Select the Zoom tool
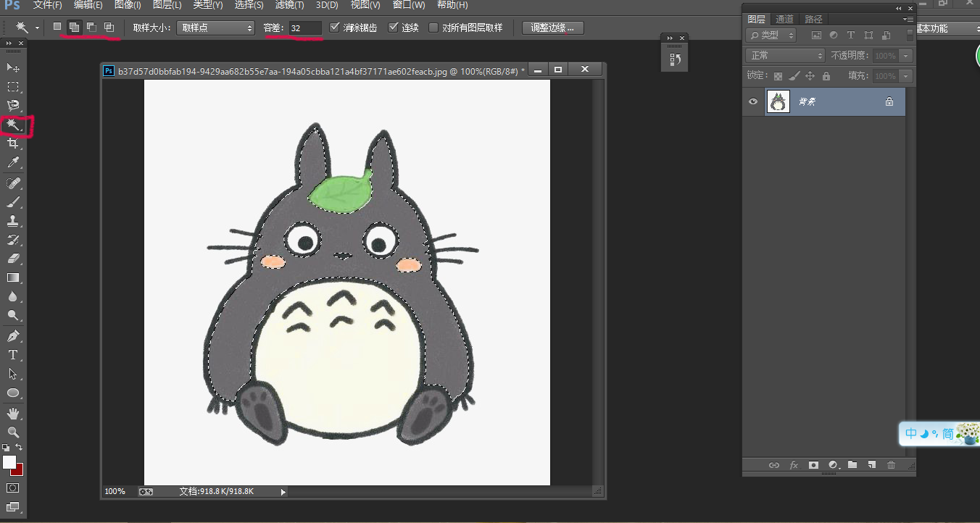Viewport: 980px width, 523px height. [x=13, y=432]
